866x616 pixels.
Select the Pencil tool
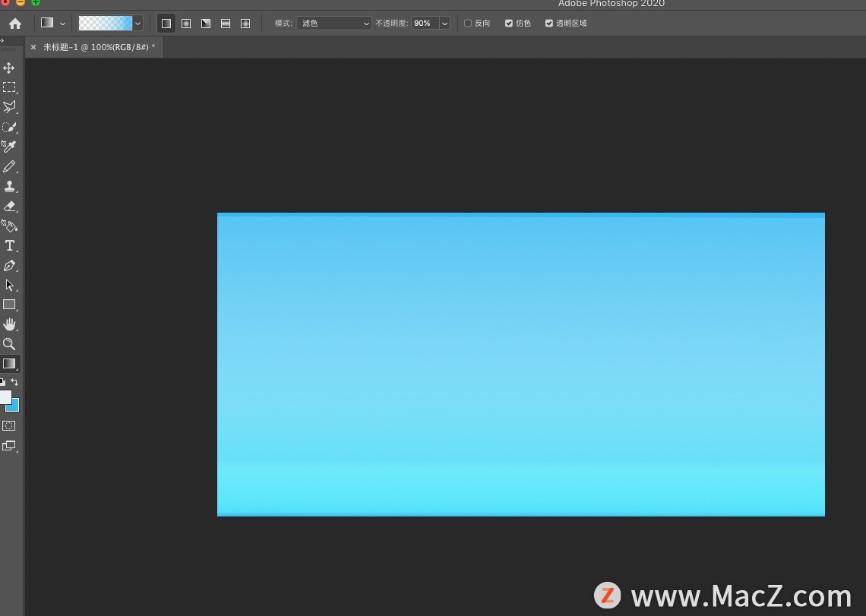tap(9, 166)
